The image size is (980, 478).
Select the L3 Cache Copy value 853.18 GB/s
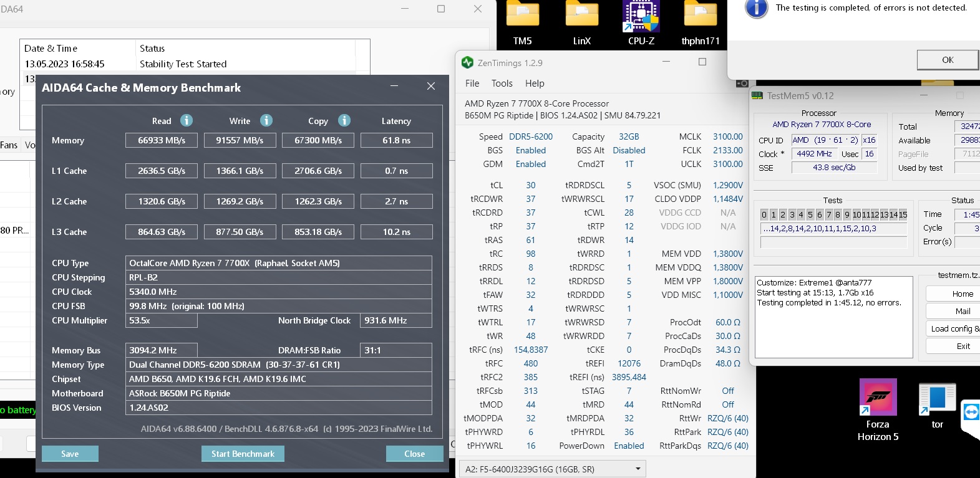(x=318, y=232)
